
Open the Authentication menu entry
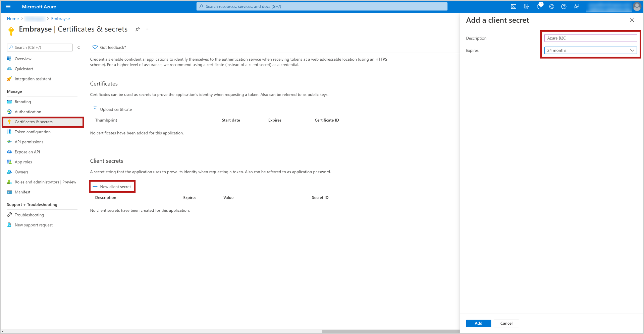pos(28,112)
